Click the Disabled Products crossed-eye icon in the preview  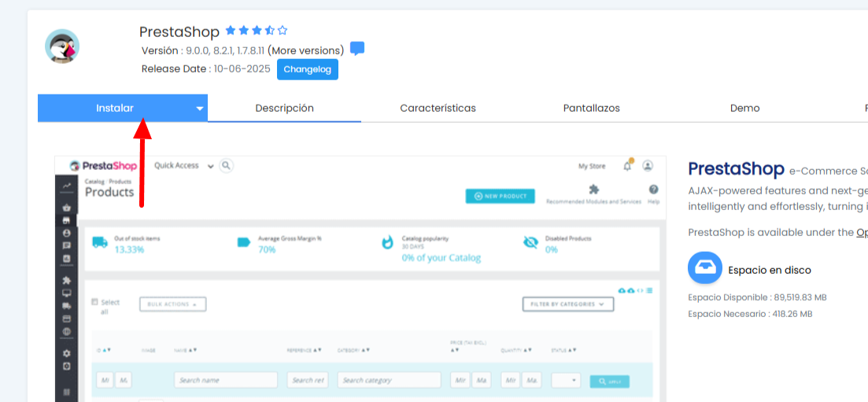coord(531,242)
